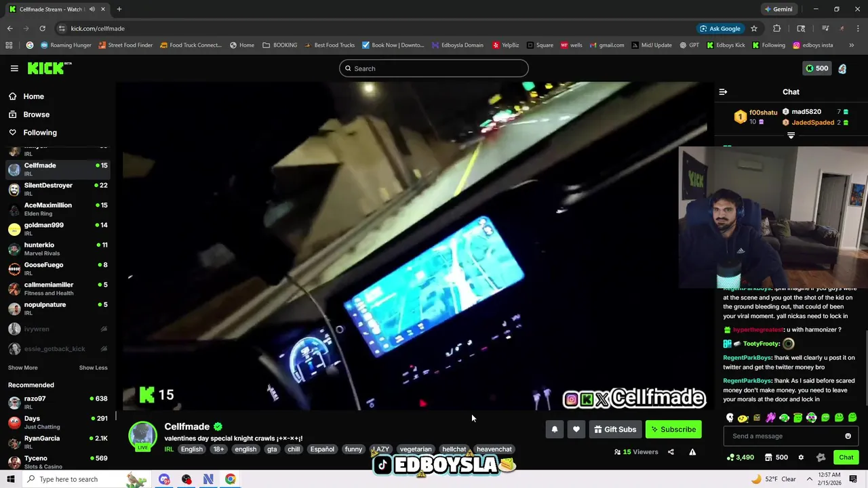Open Roaming Hunger bookmark
Viewport: 868px width, 488px height.
pos(66,45)
